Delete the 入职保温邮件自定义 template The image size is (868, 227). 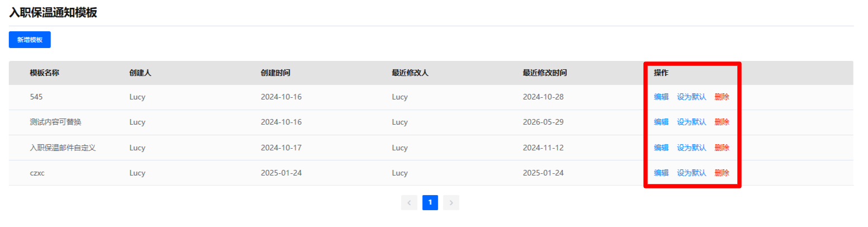point(722,148)
